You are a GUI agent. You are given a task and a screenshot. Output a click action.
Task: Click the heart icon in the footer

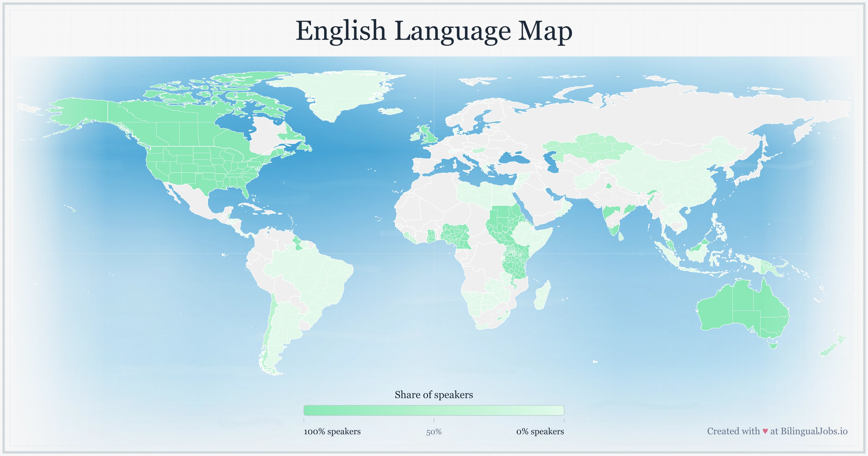pyautogui.click(x=765, y=431)
